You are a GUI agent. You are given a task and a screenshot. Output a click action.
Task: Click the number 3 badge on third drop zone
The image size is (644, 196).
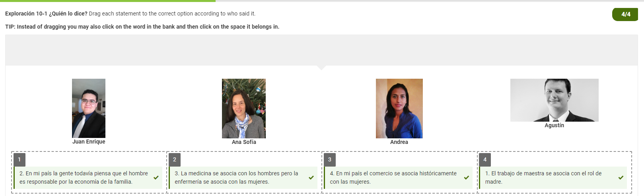coord(329,159)
